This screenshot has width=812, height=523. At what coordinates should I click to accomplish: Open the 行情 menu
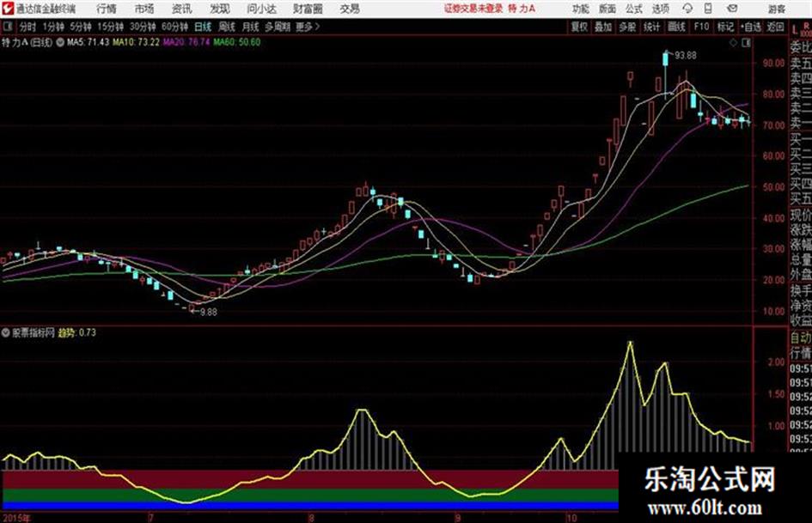coord(107,9)
